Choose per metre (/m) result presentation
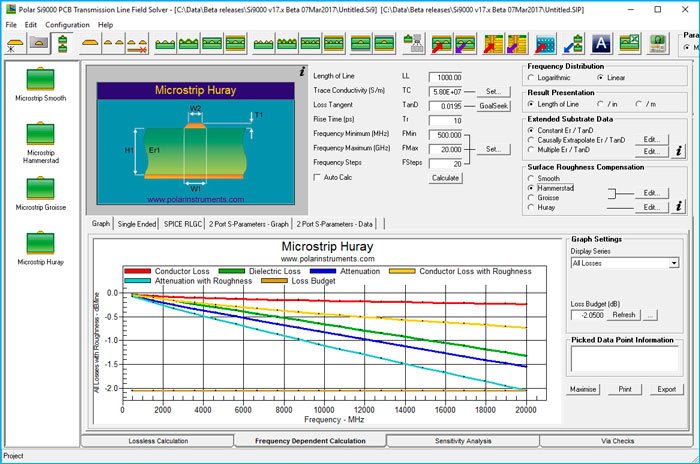 [639, 104]
